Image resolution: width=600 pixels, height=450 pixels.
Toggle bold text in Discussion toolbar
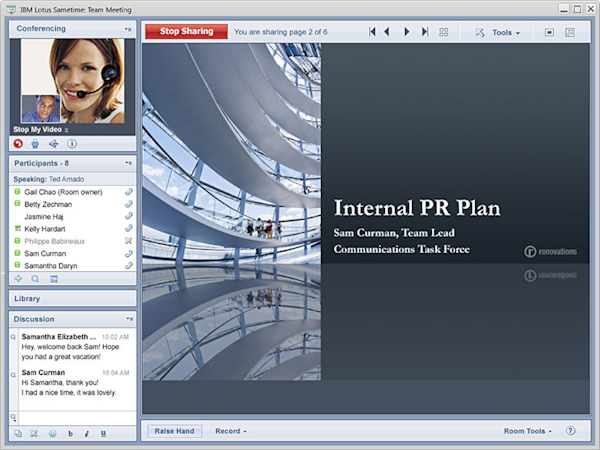pos(70,434)
